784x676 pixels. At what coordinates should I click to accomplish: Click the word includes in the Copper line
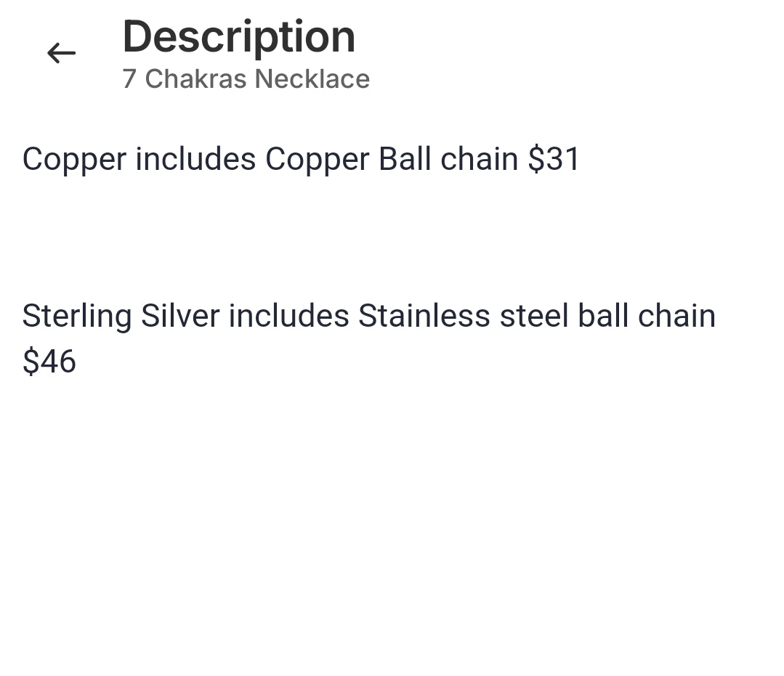195,159
